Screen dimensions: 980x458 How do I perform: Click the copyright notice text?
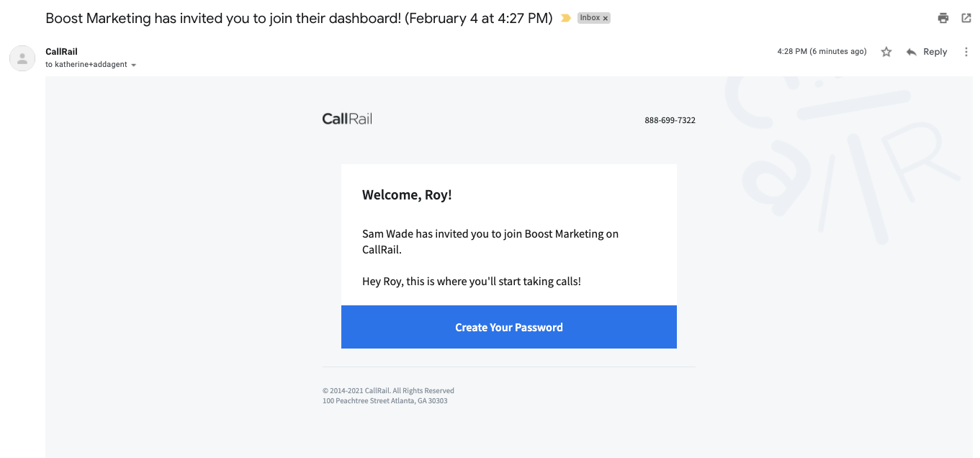click(x=388, y=391)
